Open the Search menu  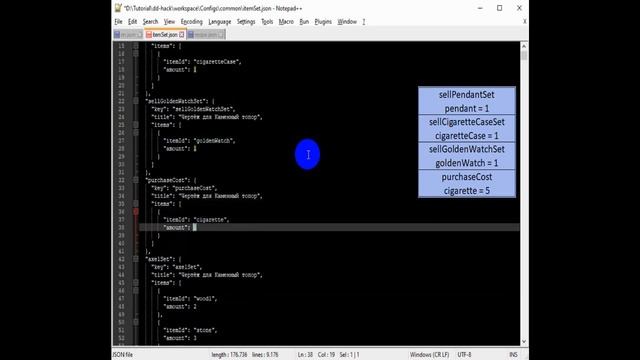pyautogui.click(x=150, y=22)
